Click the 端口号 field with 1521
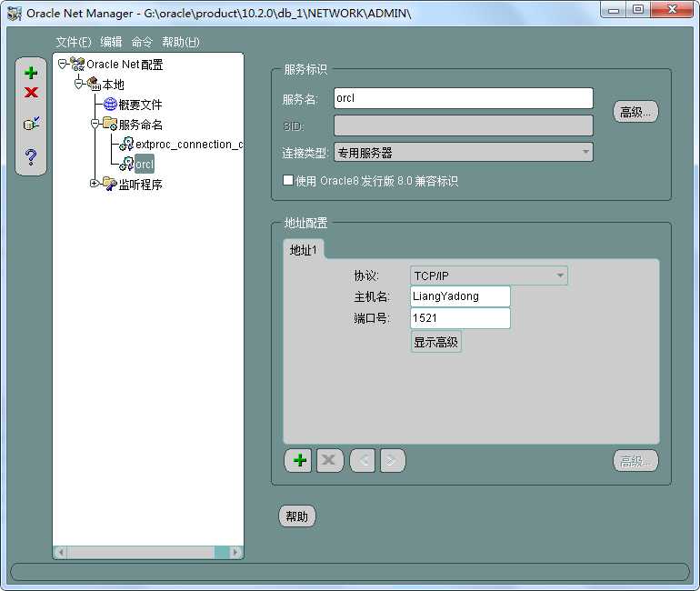 [460, 318]
